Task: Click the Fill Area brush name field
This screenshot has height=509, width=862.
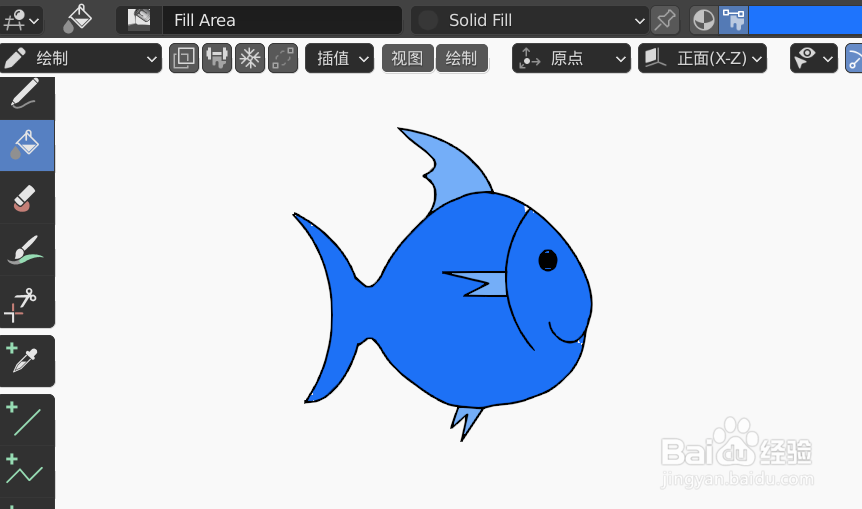Action: tap(282, 20)
